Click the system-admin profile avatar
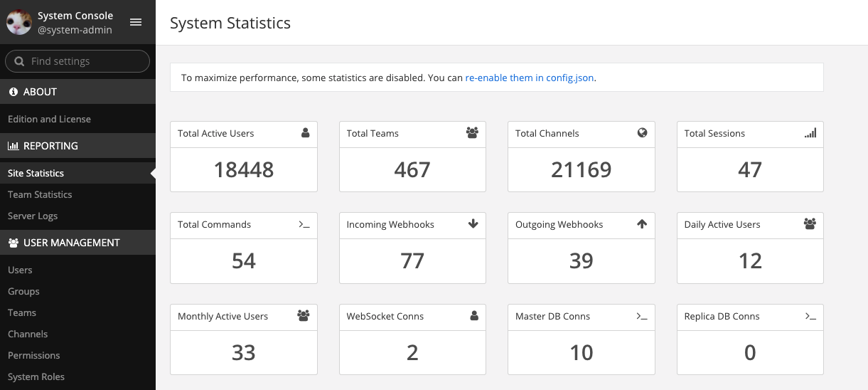The height and width of the screenshot is (390, 868). click(18, 22)
